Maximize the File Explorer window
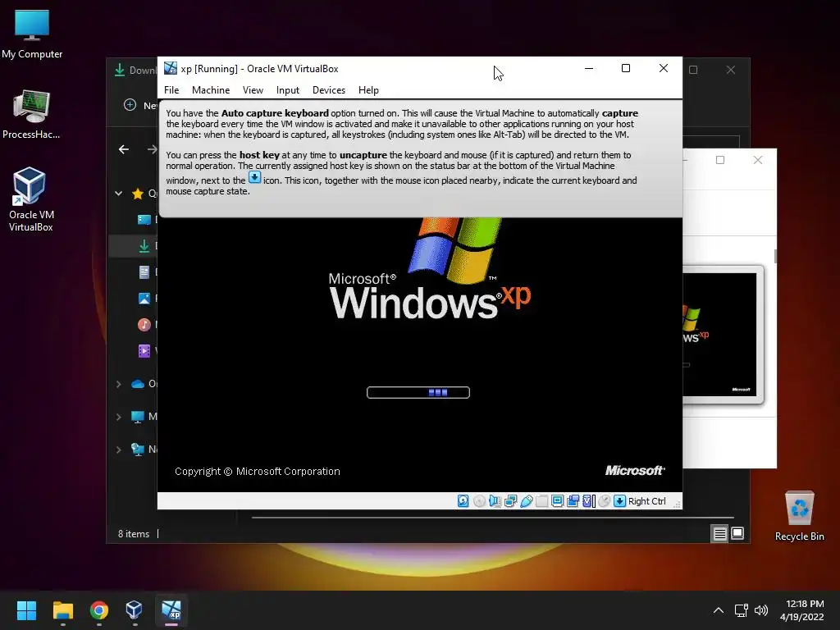This screenshot has width=840, height=630. 693,70
